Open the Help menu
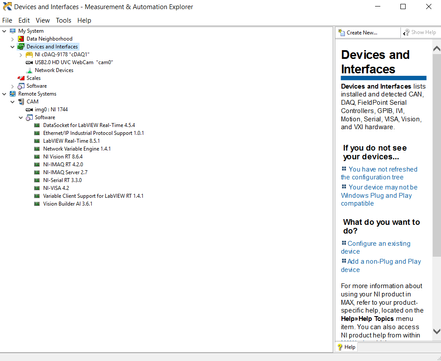This screenshot has width=441, height=361. [x=84, y=20]
